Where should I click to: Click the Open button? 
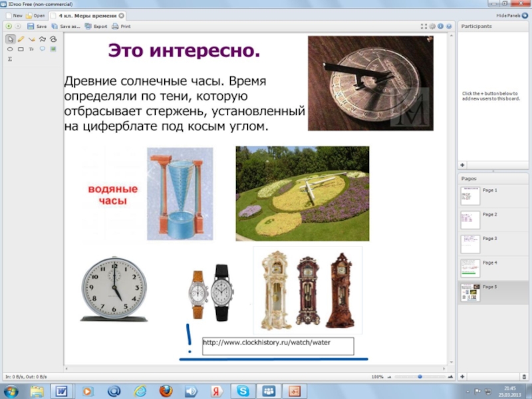tap(35, 15)
